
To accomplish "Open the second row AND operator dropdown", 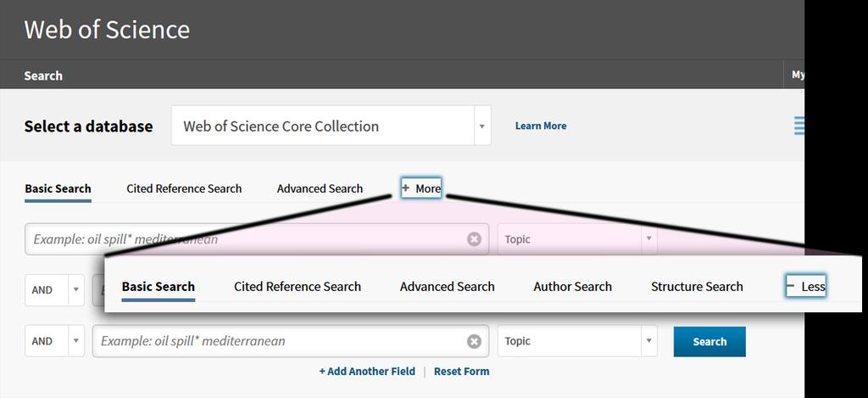I will (x=54, y=290).
